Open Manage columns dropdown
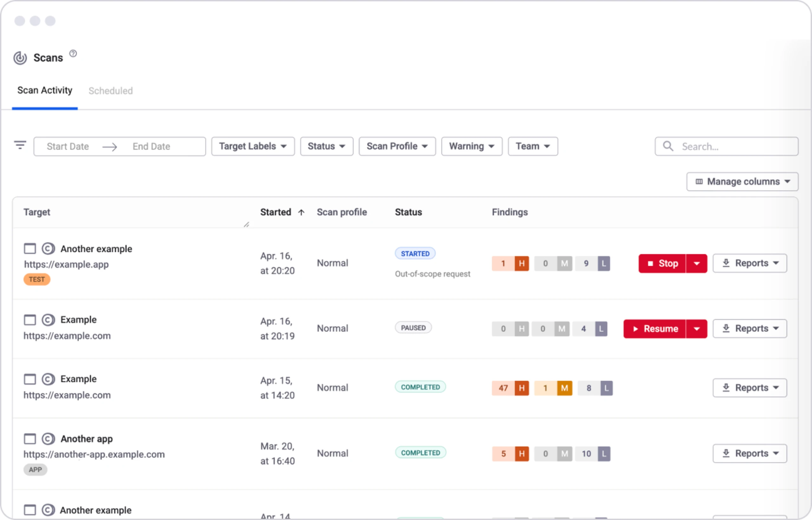Image resolution: width=812 pixels, height=520 pixels. pyautogui.click(x=742, y=182)
